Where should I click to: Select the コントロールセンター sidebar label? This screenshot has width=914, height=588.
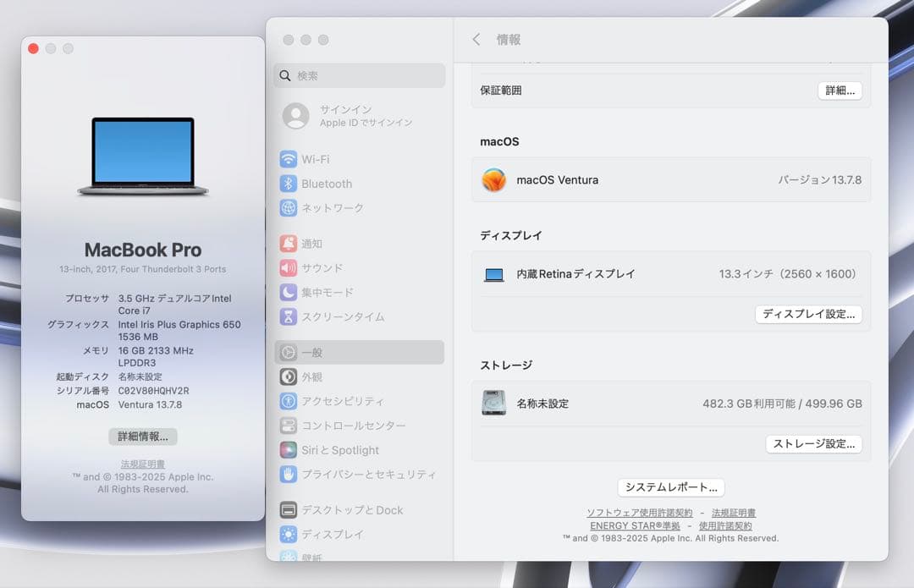353,426
